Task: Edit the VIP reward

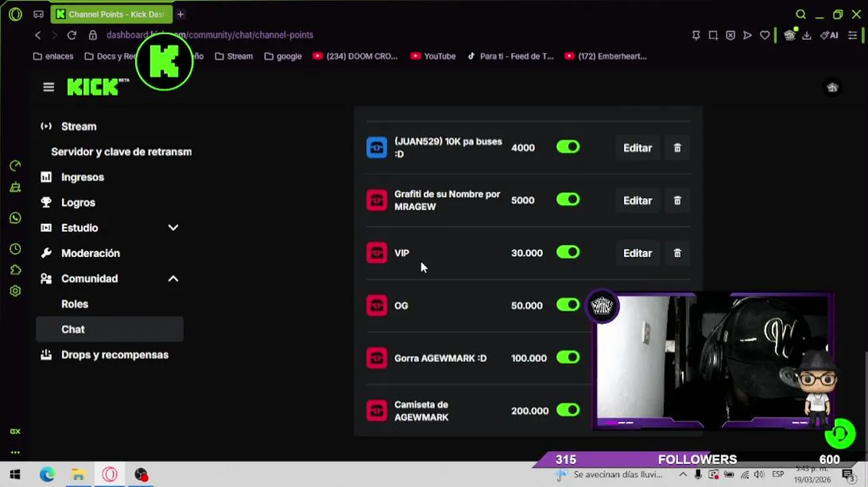Action: (637, 253)
